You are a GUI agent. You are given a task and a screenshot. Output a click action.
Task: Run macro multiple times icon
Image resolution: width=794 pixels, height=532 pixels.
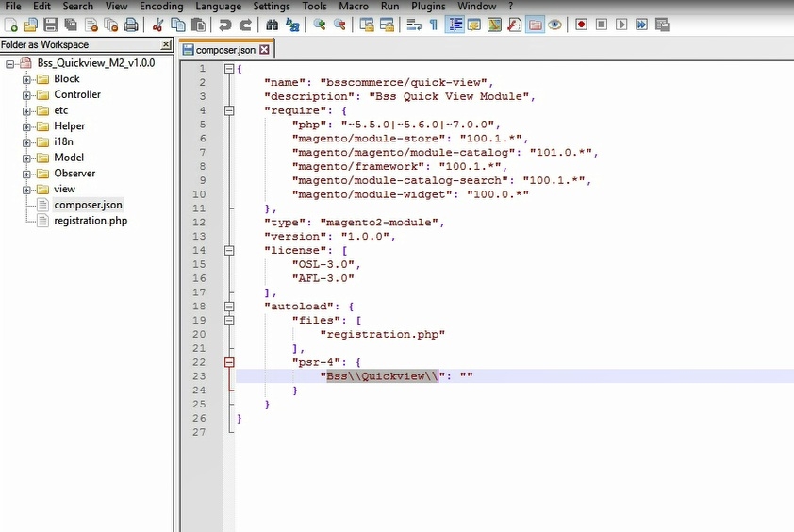point(641,25)
